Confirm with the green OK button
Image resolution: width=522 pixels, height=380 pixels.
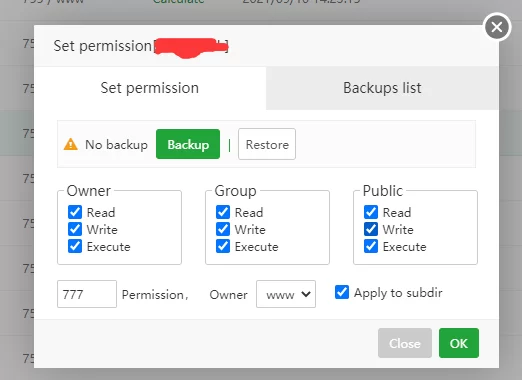coord(459,343)
